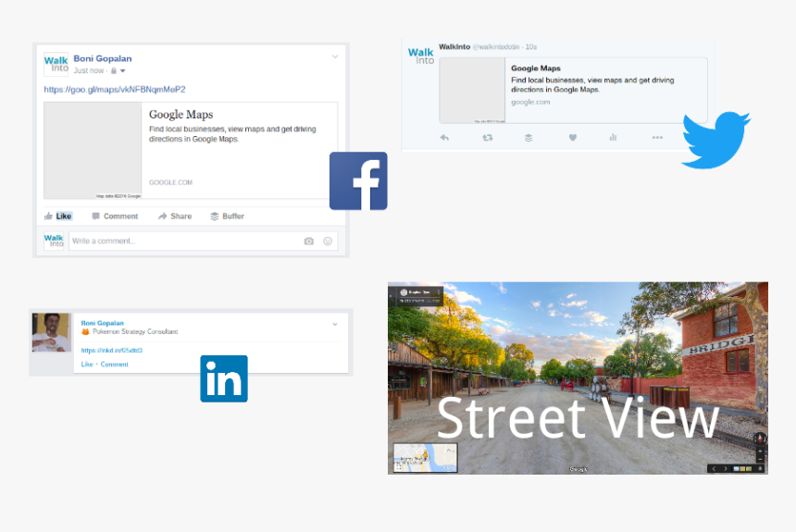Viewport: 796px width, 532px height.
Task: Expand the LinkedIn post options chevron
Action: coord(335,324)
